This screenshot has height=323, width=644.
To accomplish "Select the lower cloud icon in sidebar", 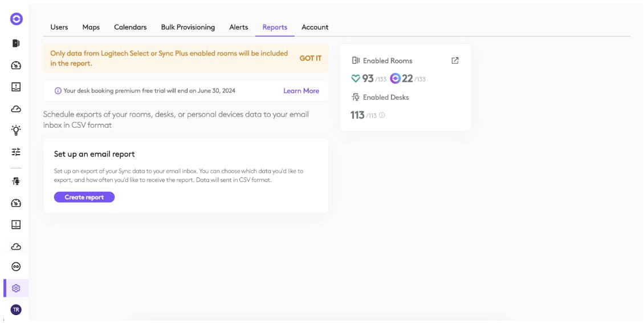I will point(16,247).
